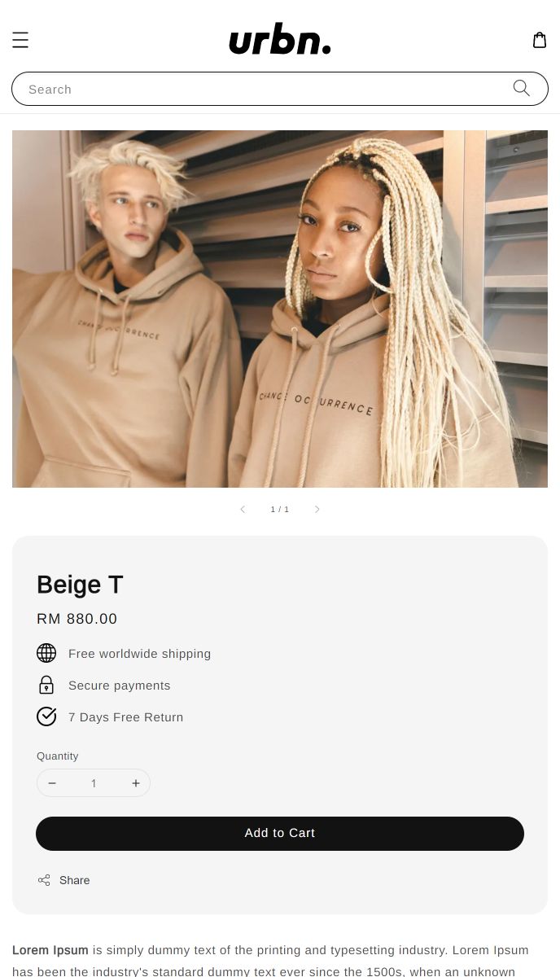
Task: Click the Free worldwide shipping text
Action: tap(140, 654)
